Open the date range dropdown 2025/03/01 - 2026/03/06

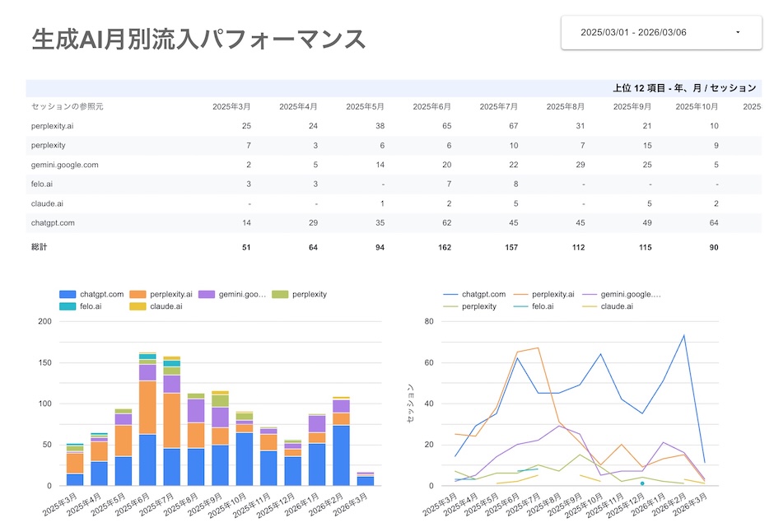point(661,33)
